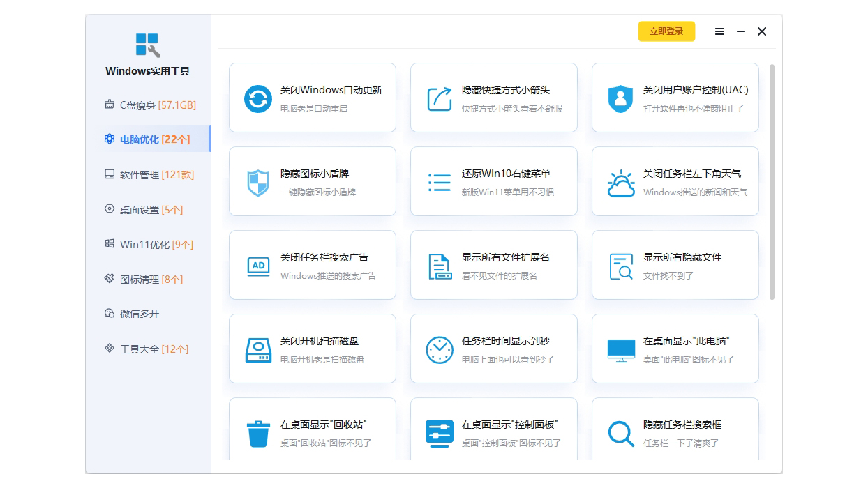The width and height of the screenshot is (868, 488).
Task: Click the vertical scrollbar on right
Action: point(772,181)
